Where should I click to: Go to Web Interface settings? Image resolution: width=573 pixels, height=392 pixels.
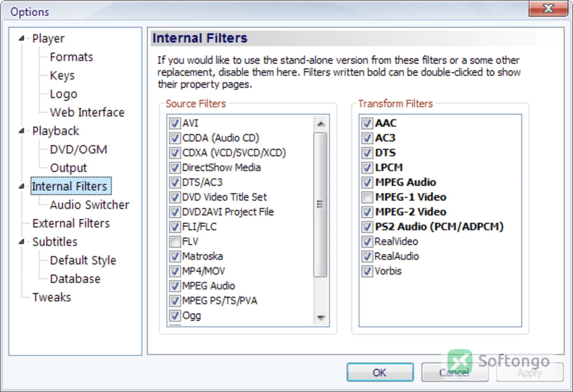point(87,112)
